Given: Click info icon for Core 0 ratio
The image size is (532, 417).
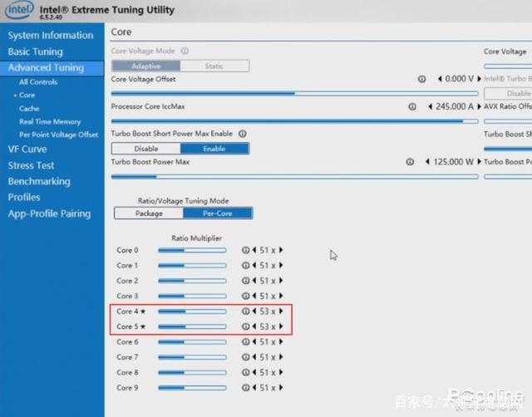Looking at the screenshot, I should pyautogui.click(x=246, y=250).
